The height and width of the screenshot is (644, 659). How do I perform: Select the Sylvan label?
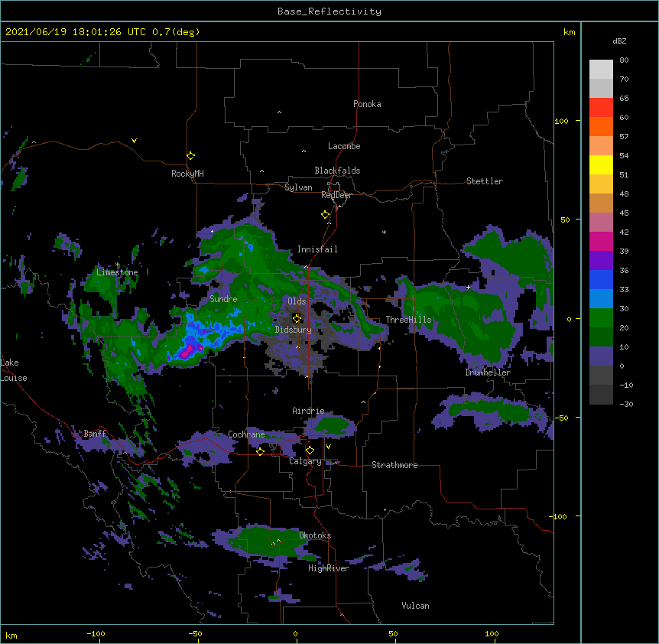pos(298,187)
